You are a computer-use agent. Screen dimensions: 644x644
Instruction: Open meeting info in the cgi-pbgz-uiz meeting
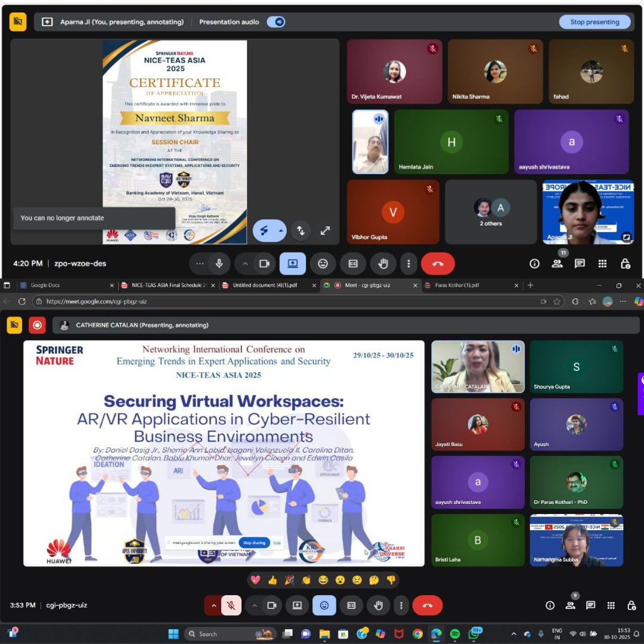click(x=550, y=605)
